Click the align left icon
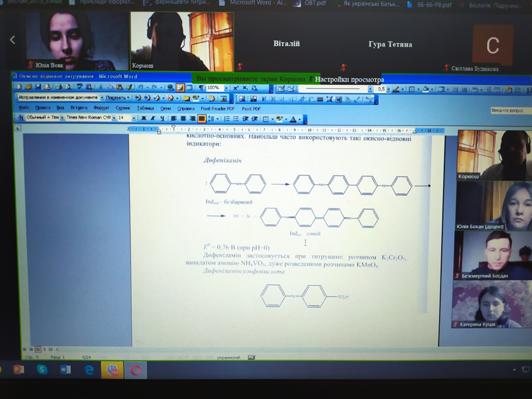This screenshot has height=399, width=532. [174, 118]
